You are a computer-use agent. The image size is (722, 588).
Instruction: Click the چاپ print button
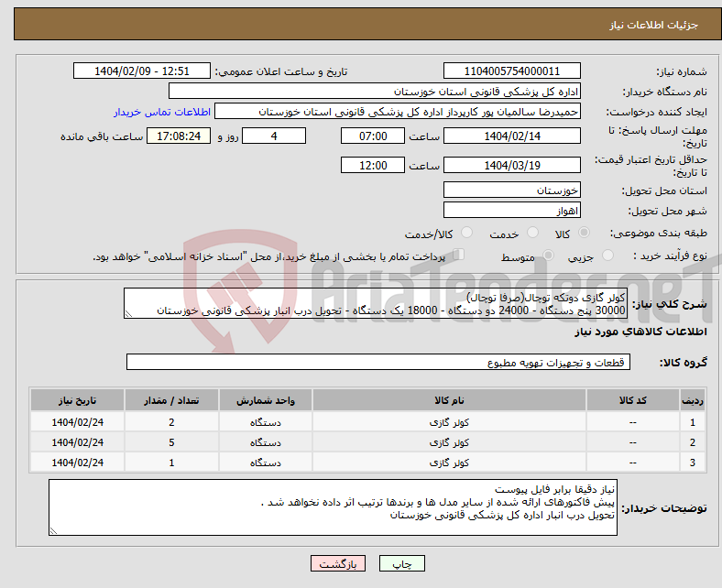(402, 563)
